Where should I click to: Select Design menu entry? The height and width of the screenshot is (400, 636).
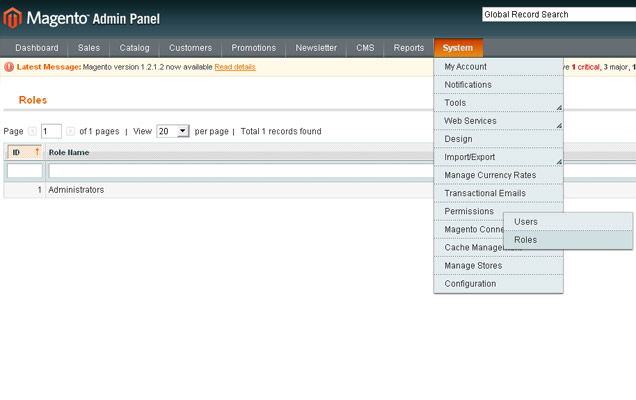[498, 139]
